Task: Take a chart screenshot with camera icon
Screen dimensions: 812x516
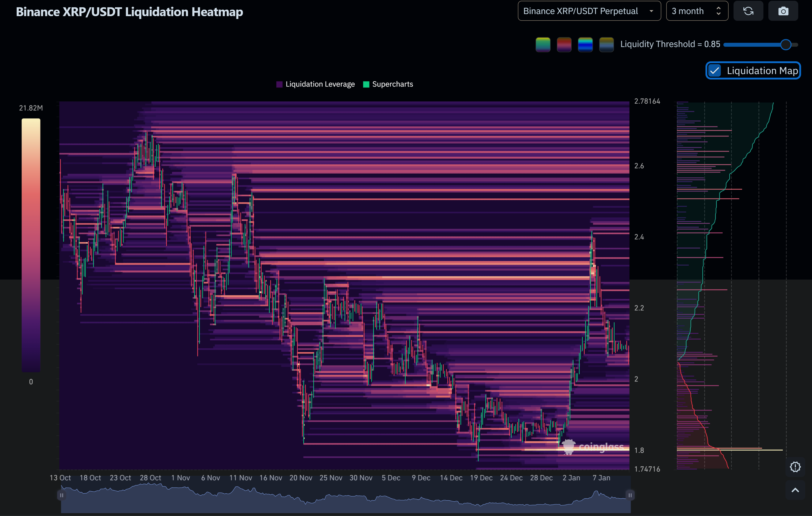Action: pos(783,11)
